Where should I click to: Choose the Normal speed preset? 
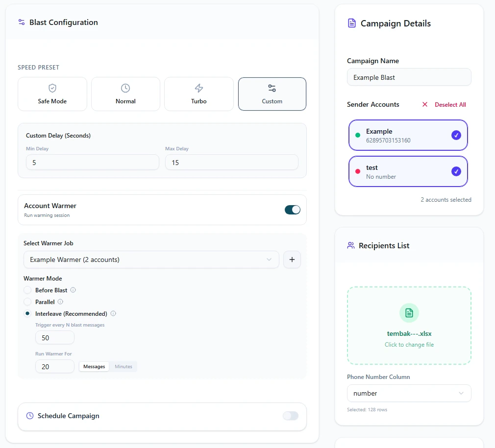click(125, 94)
